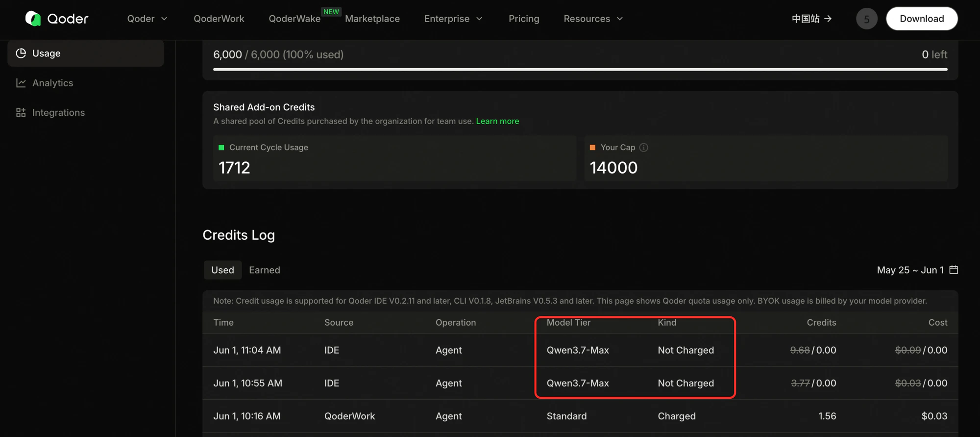The height and width of the screenshot is (437, 980).
Task: Open the Analytics chart icon in sidebar
Action: 21,83
